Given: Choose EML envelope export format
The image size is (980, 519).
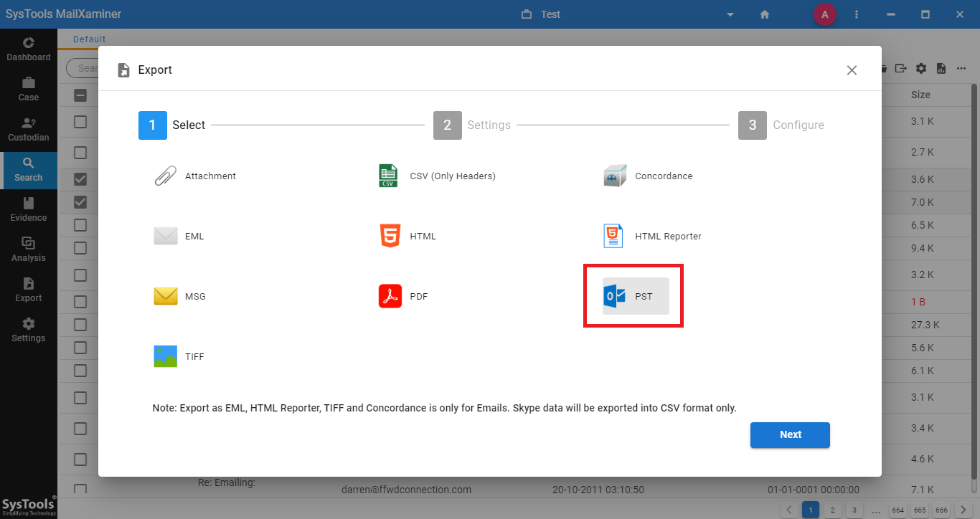Looking at the screenshot, I should (x=179, y=236).
